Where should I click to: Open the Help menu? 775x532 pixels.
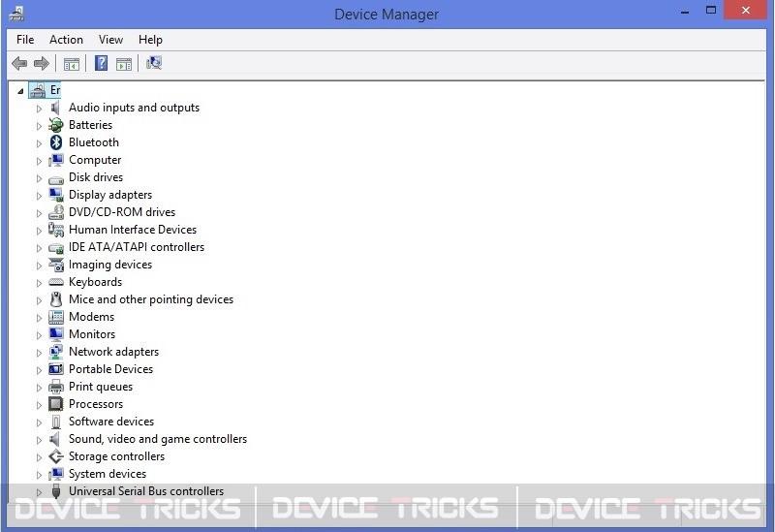(150, 40)
